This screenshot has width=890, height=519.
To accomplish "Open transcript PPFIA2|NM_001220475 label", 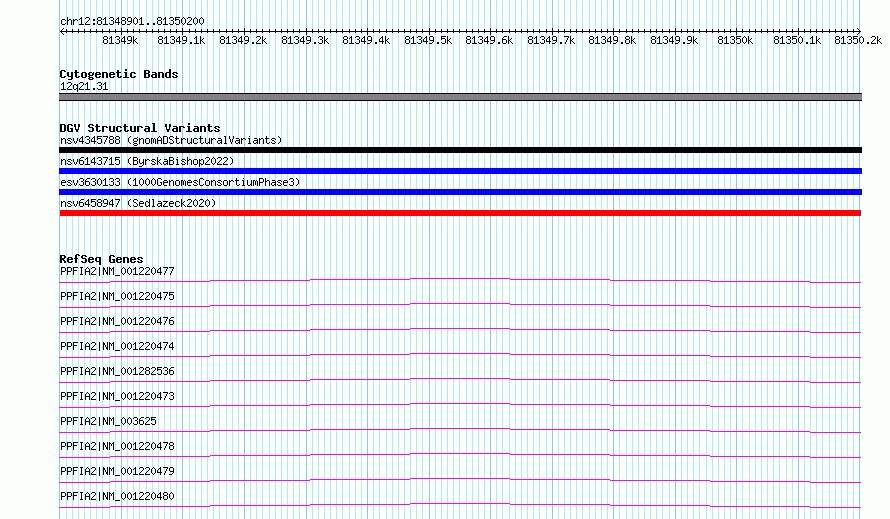I will [117, 296].
